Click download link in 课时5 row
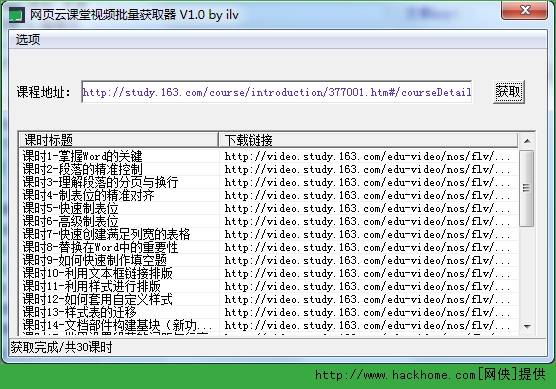 tap(367, 208)
